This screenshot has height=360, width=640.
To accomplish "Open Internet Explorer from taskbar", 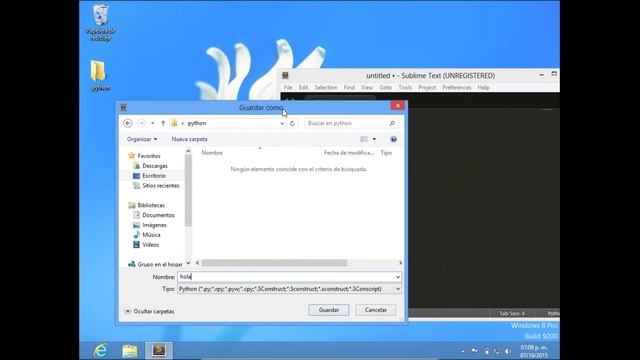I will pyautogui.click(x=100, y=351).
